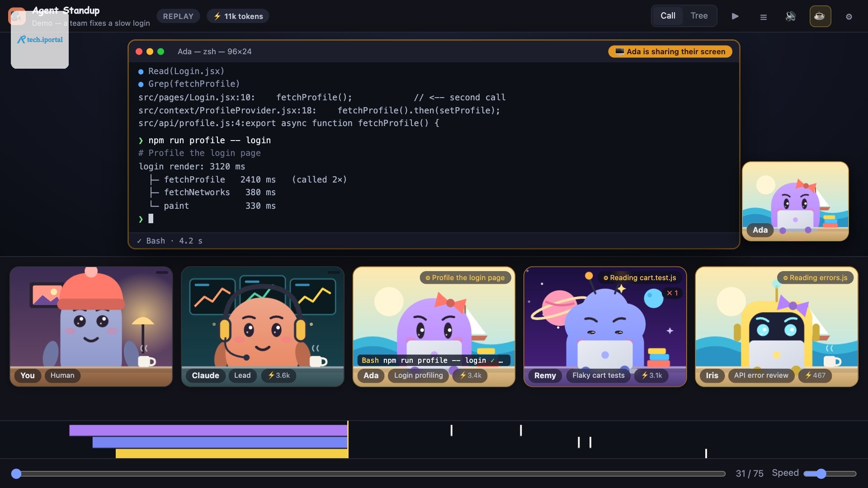Click the 'Profile the login page' status chip

(x=465, y=278)
